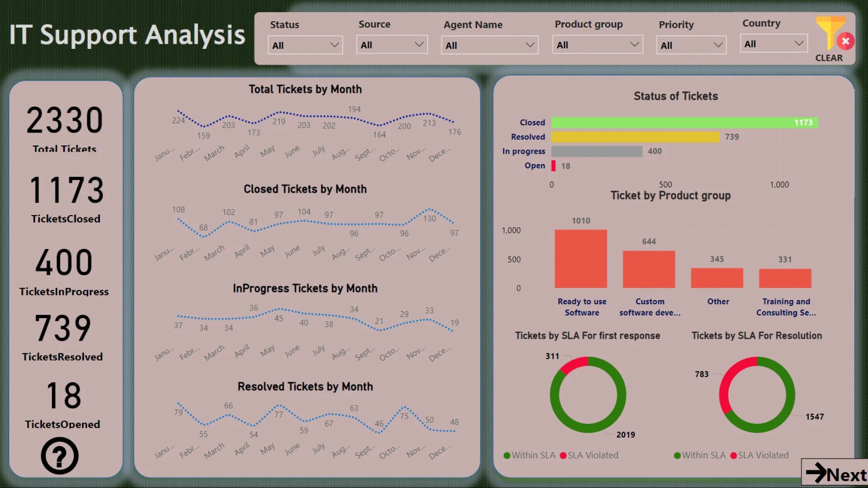Open the Status filter dropdown
The width and height of the screenshot is (868, 488).
click(305, 45)
